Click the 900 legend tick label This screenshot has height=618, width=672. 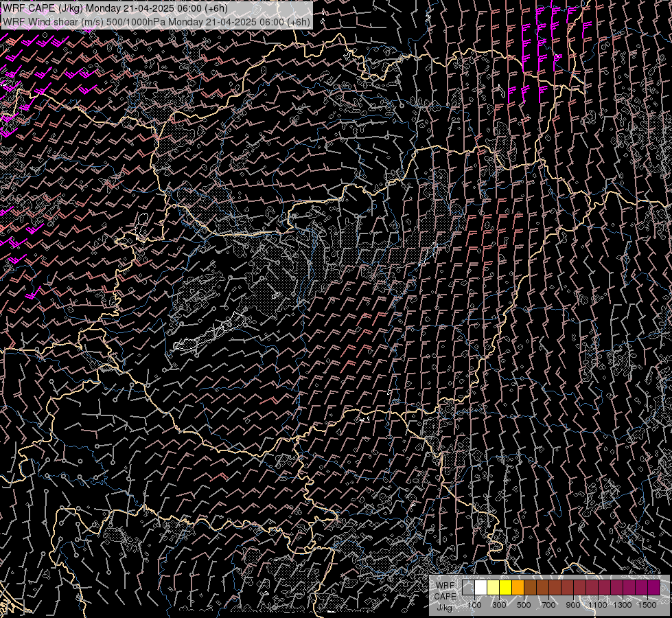(573, 605)
